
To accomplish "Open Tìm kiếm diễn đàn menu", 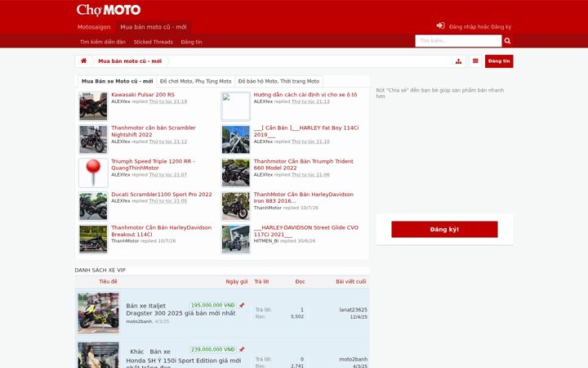I will tap(103, 42).
